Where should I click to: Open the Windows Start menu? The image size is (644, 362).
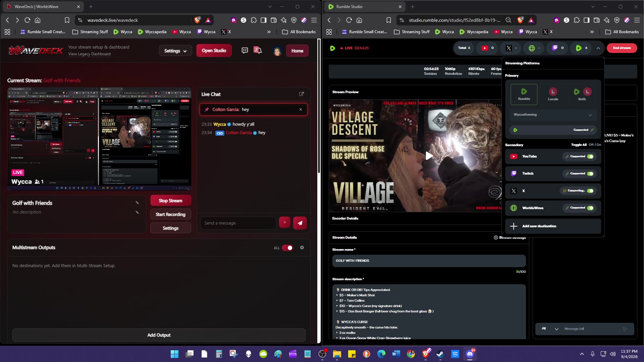(175, 354)
